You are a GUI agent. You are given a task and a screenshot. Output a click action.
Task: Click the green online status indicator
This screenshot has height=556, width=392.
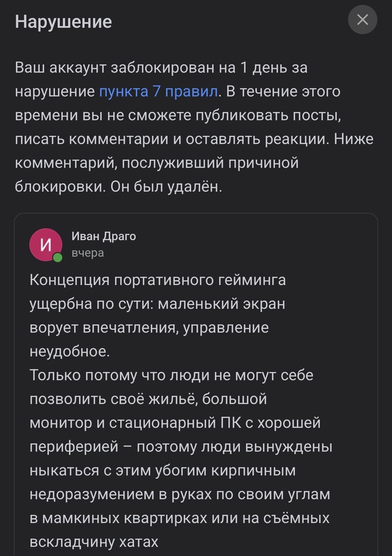click(57, 256)
